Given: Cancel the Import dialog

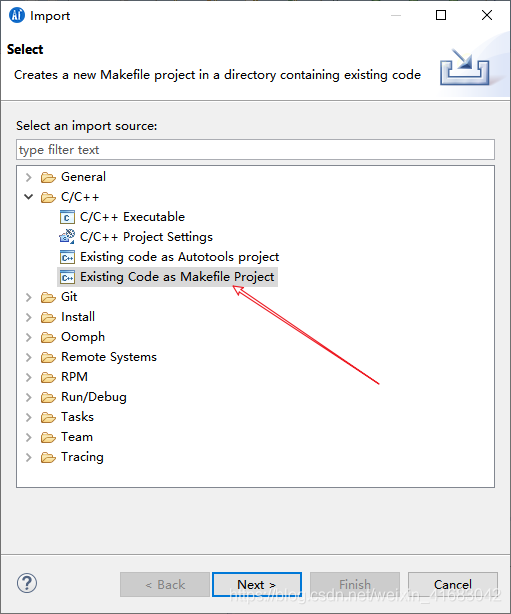Looking at the screenshot, I should coord(453,584).
